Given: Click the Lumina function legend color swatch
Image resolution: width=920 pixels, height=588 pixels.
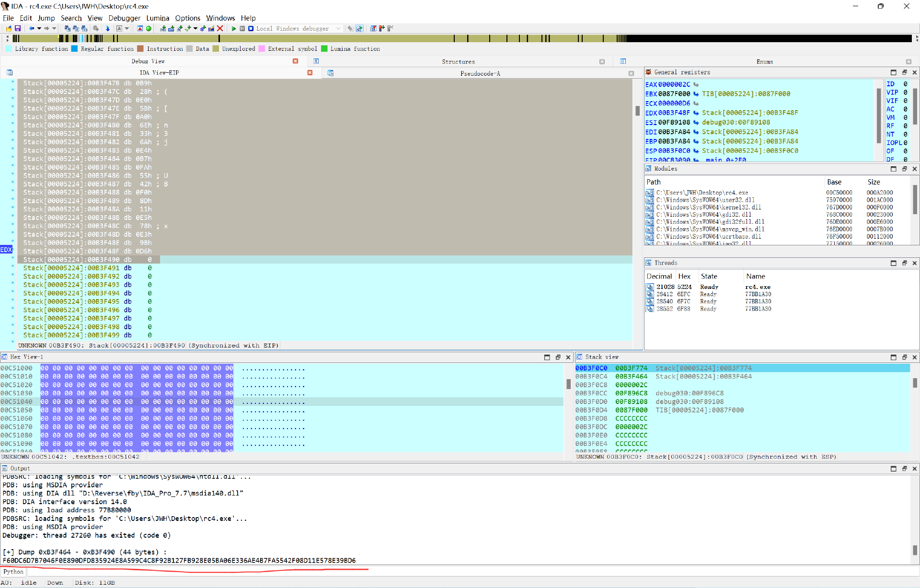Looking at the screenshot, I should tap(324, 48).
